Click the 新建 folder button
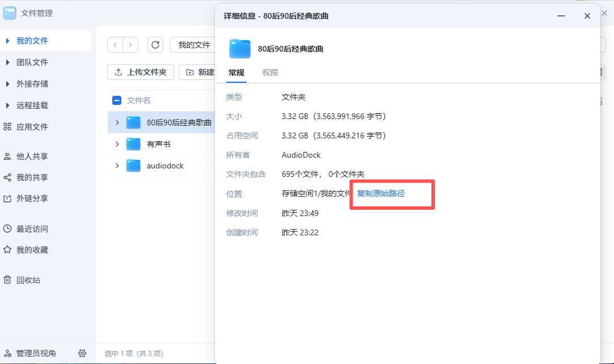 click(197, 73)
